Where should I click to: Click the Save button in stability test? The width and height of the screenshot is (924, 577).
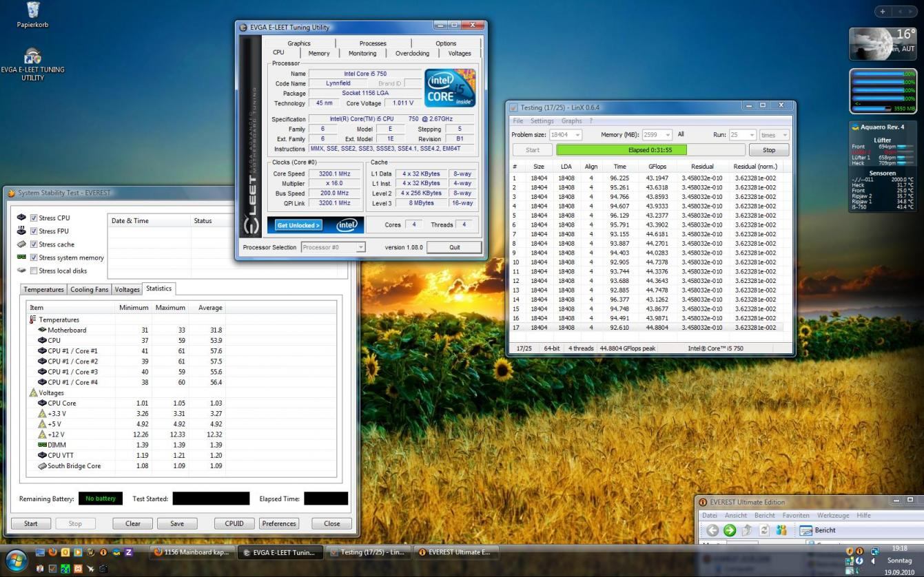(x=177, y=523)
